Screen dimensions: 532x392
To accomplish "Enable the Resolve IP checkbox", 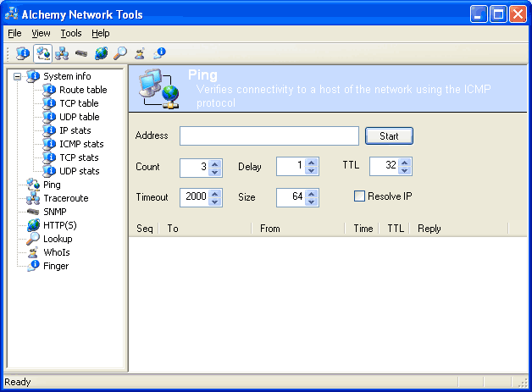I will [x=359, y=196].
